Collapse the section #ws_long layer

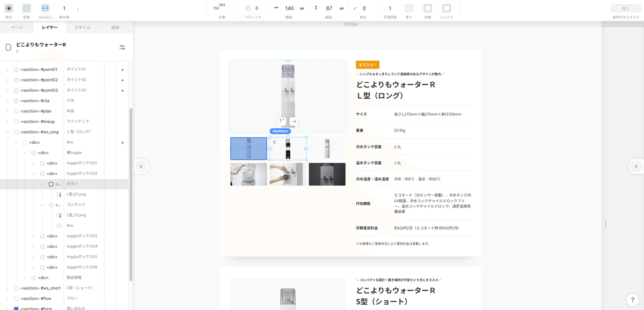point(7,132)
